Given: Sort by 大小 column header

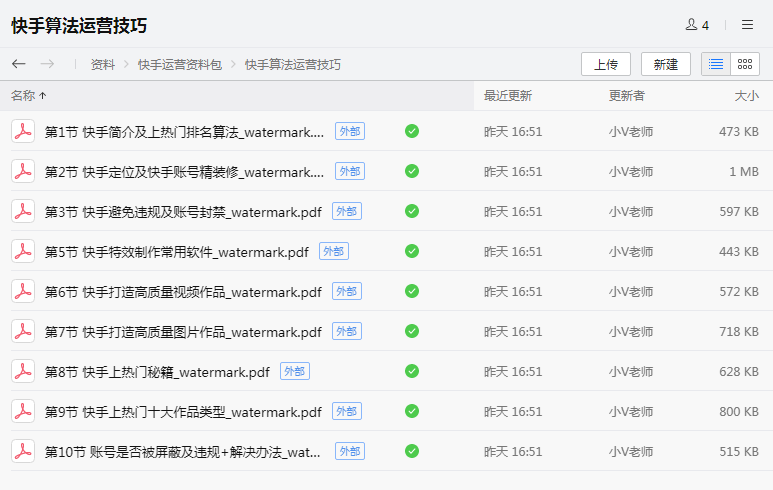Looking at the screenshot, I should (x=746, y=96).
